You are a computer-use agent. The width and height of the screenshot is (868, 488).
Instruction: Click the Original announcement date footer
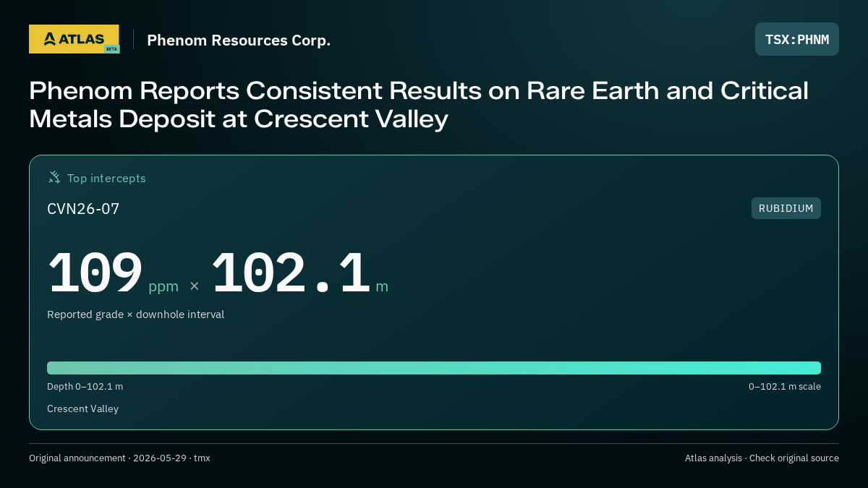(119, 458)
